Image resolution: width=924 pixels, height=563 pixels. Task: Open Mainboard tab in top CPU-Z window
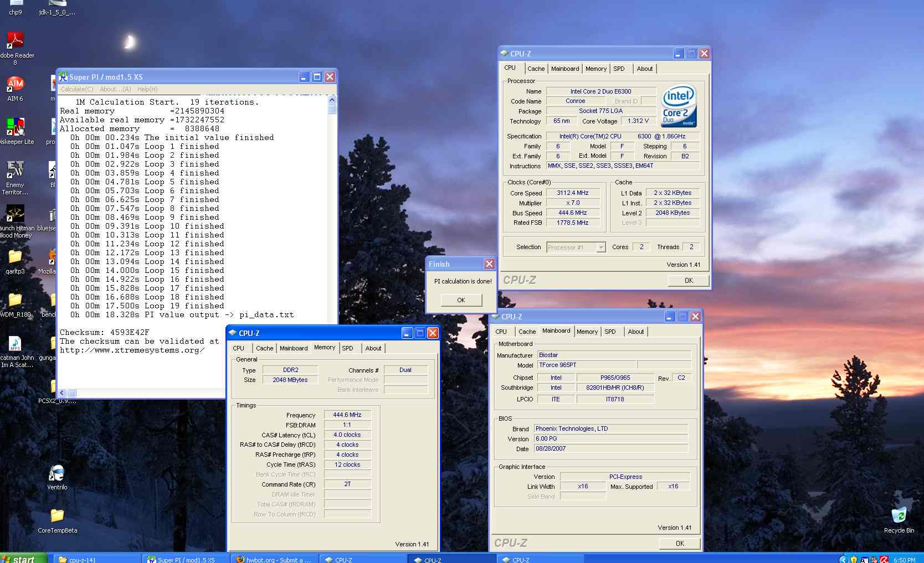point(565,69)
